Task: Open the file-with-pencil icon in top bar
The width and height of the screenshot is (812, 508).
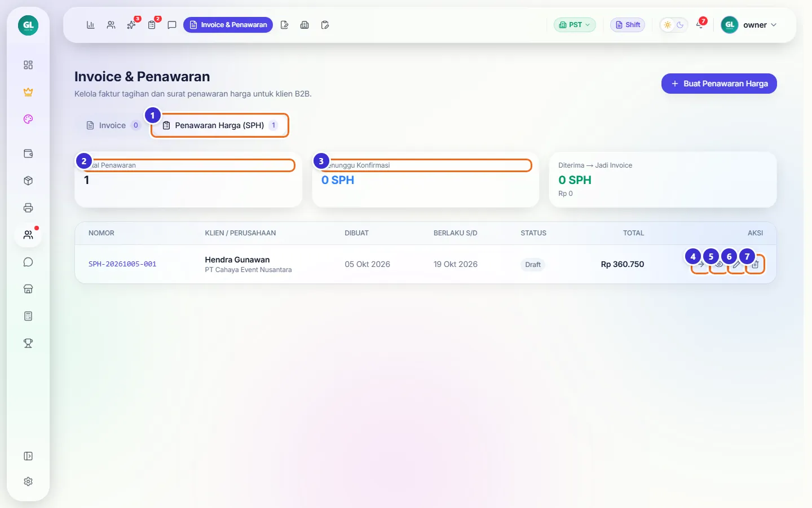Action: click(x=284, y=25)
